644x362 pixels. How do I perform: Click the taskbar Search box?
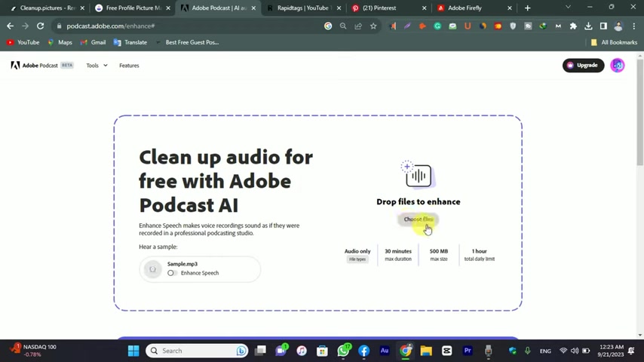[197, 351]
